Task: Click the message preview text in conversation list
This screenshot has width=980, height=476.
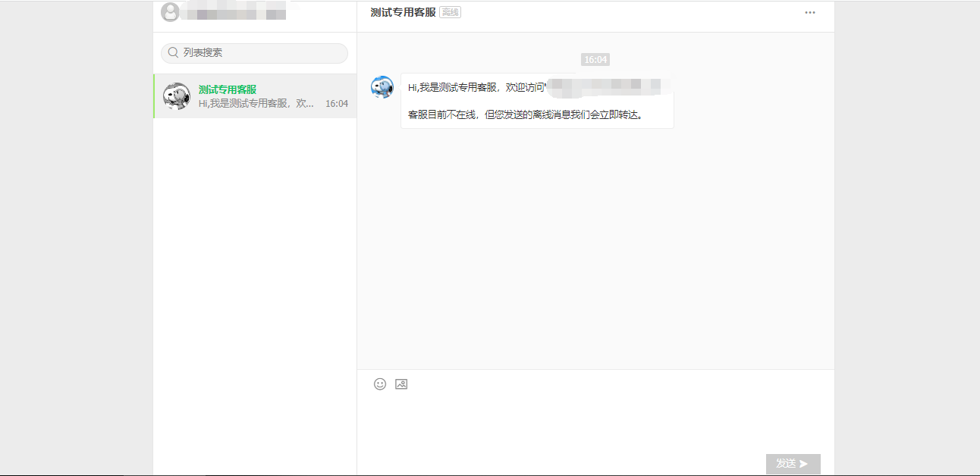Action: pos(256,104)
